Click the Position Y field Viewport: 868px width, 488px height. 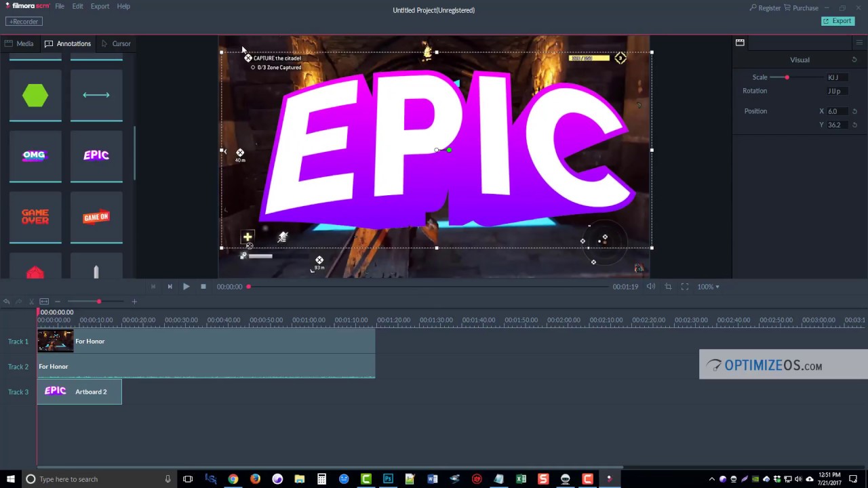click(x=837, y=125)
